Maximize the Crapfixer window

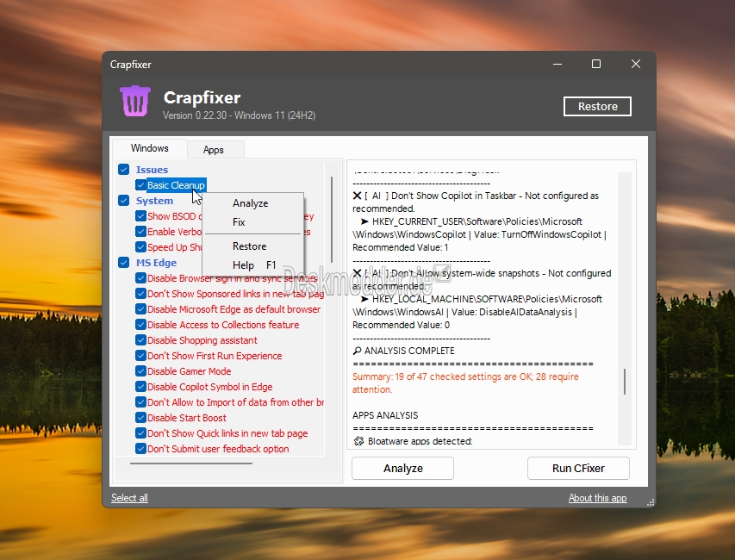coord(596,65)
